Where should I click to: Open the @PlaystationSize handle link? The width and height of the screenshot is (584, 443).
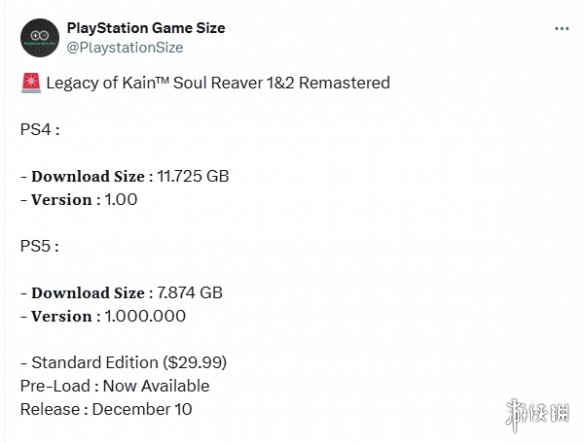(x=125, y=47)
